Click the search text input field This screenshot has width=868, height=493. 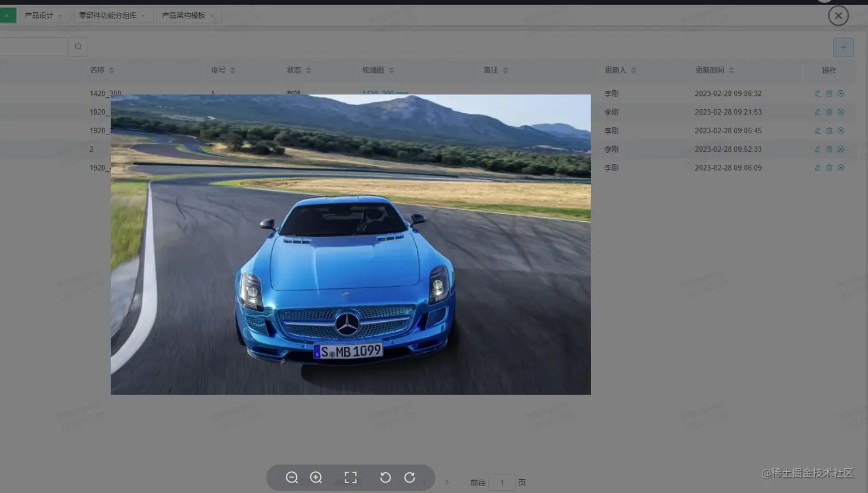33,47
